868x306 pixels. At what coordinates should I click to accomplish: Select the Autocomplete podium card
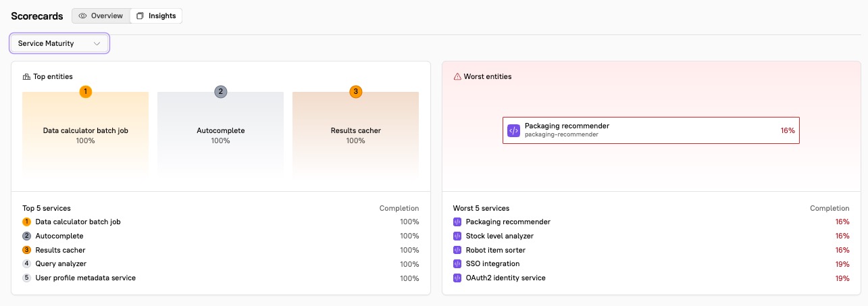point(220,135)
